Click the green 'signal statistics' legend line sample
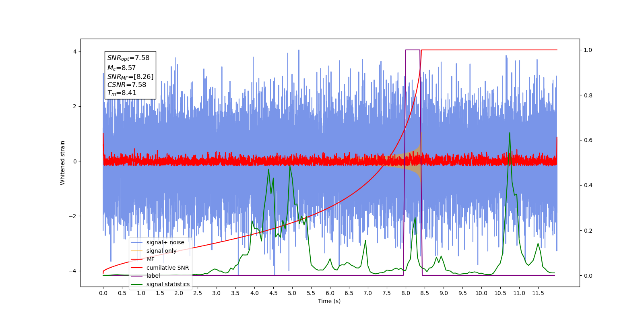 [x=137, y=284]
